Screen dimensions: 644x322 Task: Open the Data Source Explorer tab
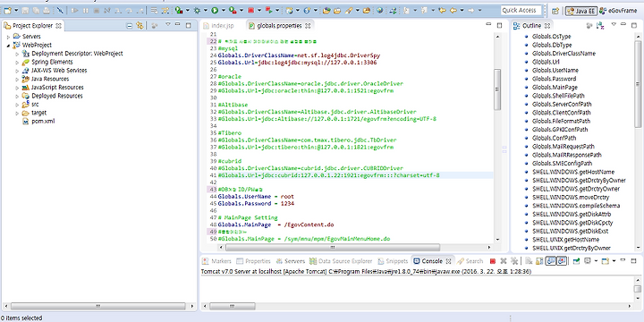pyautogui.click(x=341, y=261)
